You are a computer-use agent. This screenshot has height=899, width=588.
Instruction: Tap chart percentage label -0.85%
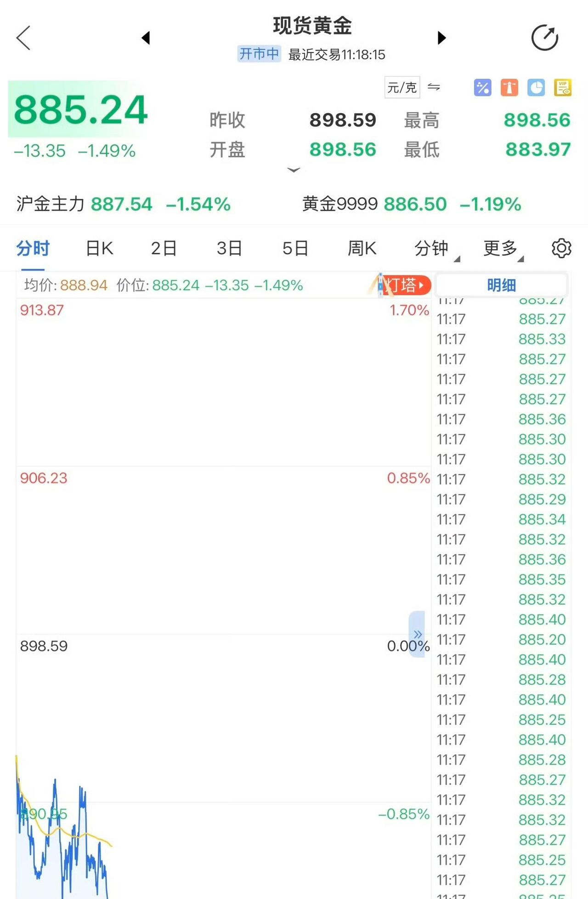[x=404, y=814]
